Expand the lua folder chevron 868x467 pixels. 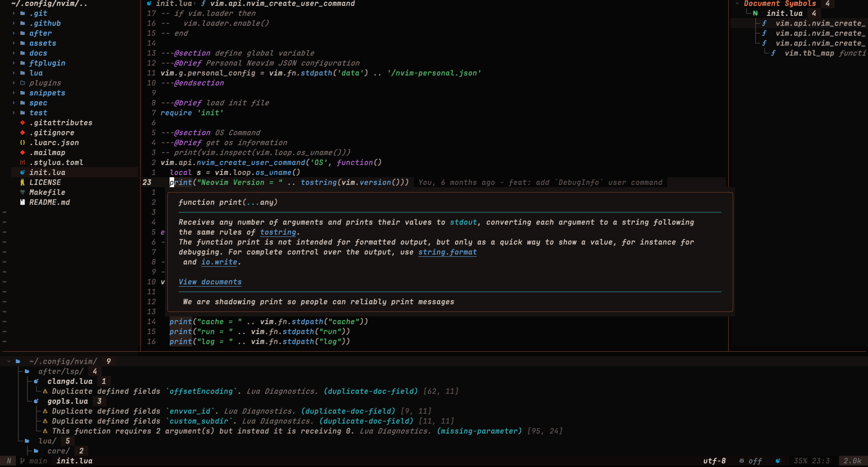14,73
